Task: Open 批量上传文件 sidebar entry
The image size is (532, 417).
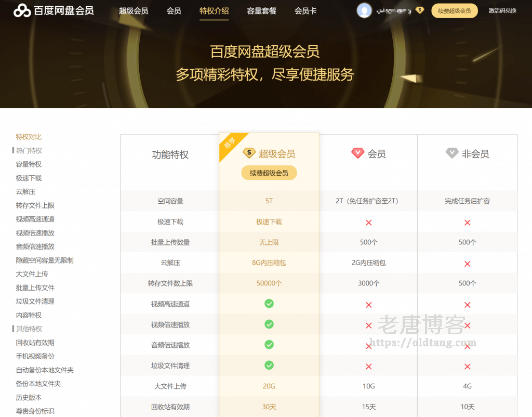Action: (35, 288)
